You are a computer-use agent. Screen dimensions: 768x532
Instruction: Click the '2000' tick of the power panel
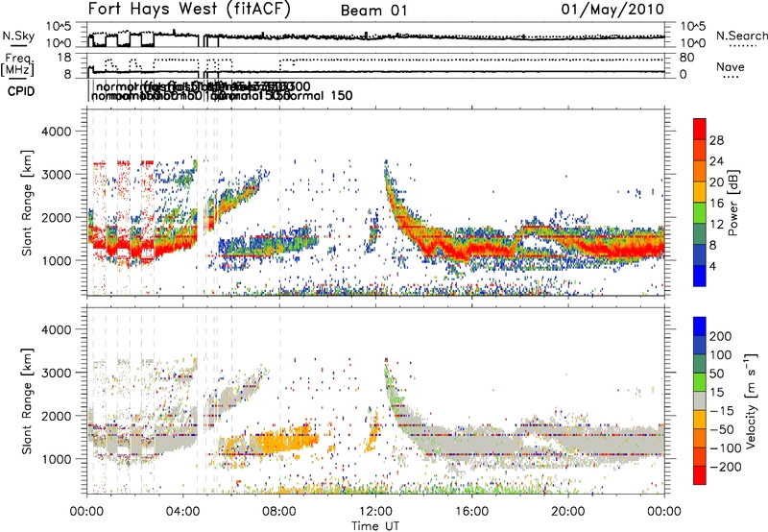point(57,217)
